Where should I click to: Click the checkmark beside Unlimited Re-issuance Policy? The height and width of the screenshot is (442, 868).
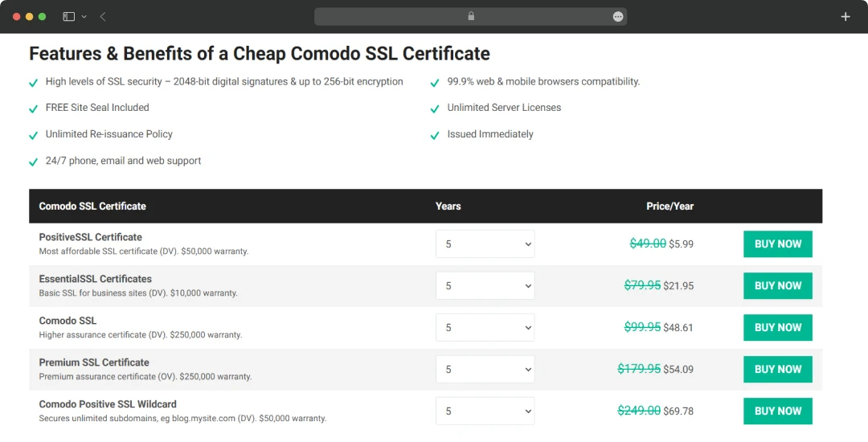click(x=33, y=136)
